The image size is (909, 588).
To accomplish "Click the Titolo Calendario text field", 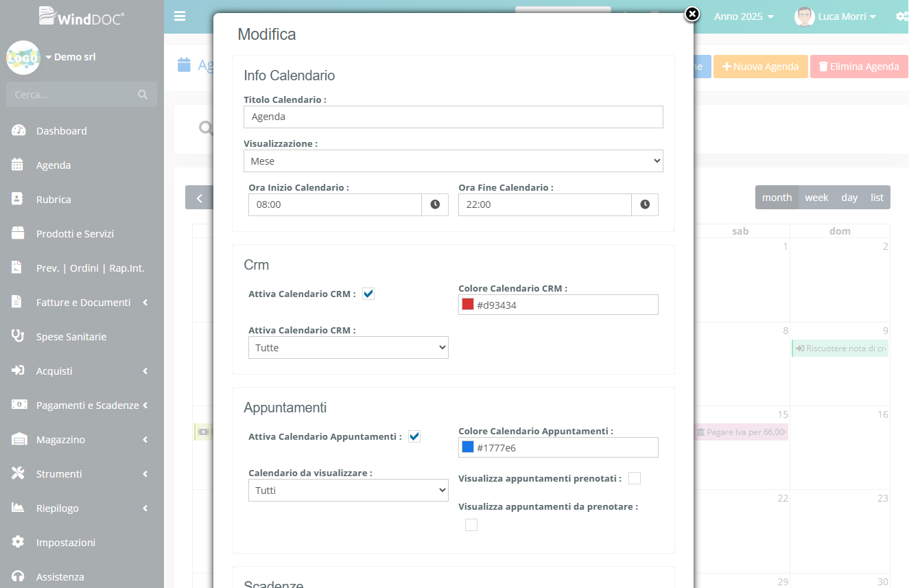I will point(453,117).
